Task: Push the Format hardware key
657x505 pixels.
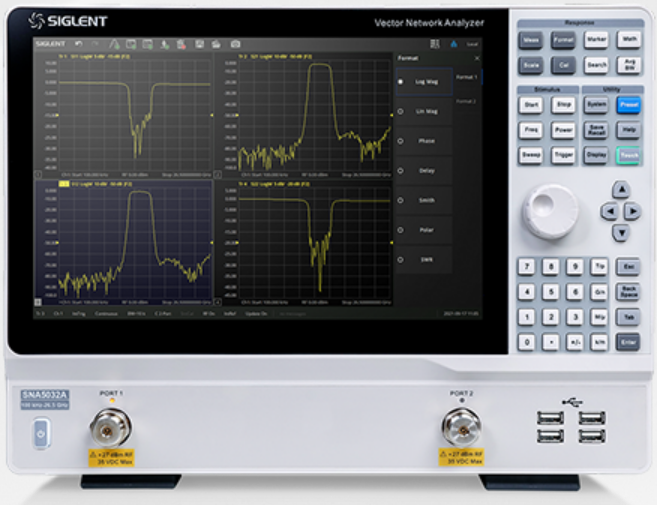Action: (563, 40)
